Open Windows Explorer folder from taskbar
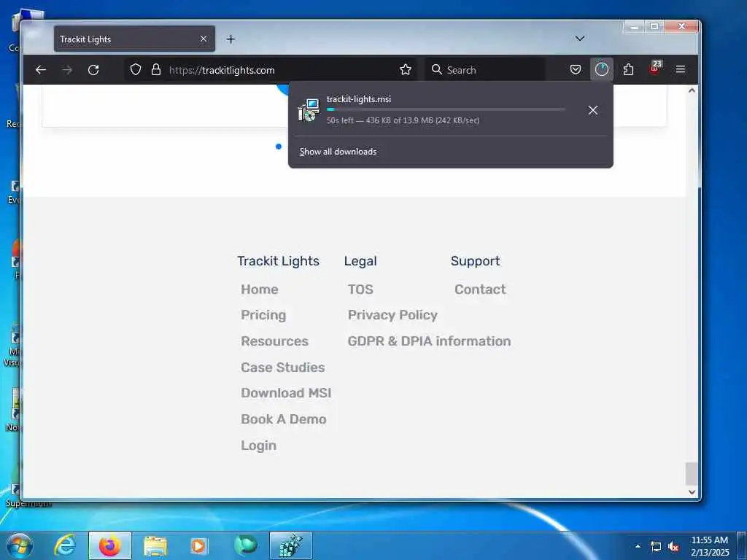The image size is (747, 560). click(x=155, y=546)
